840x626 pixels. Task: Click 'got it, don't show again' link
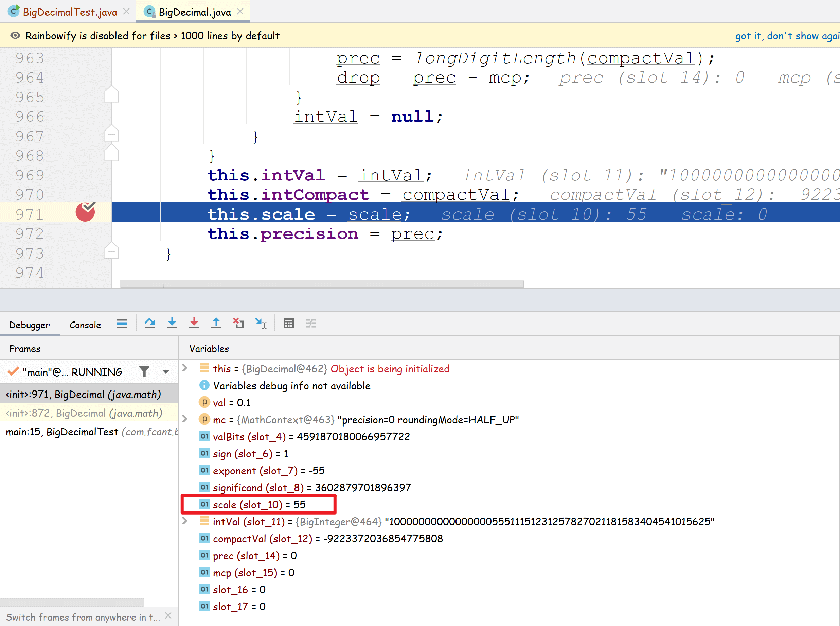(x=787, y=36)
